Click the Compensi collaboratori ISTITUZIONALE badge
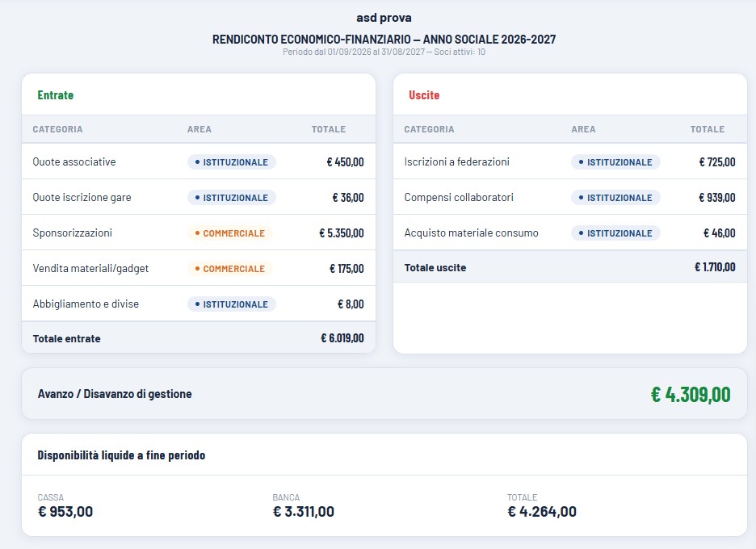The height and width of the screenshot is (549, 756). point(615,198)
